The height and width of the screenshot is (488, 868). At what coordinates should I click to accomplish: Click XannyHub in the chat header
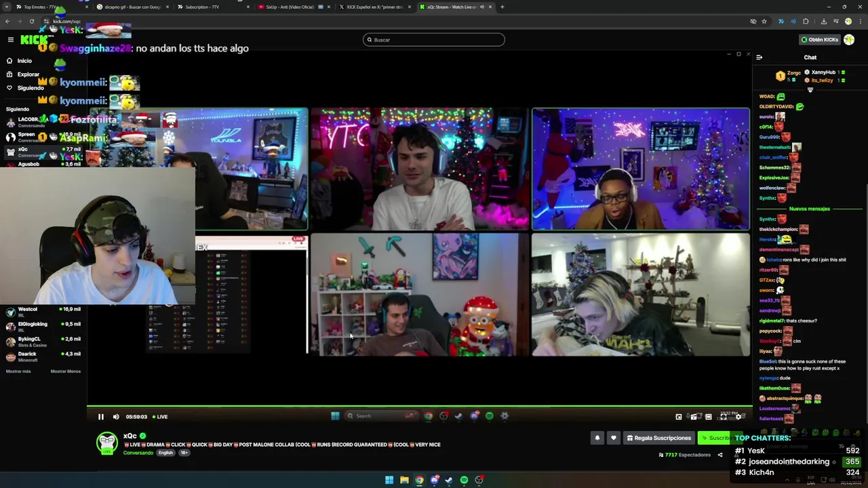pyautogui.click(x=823, y=72)
